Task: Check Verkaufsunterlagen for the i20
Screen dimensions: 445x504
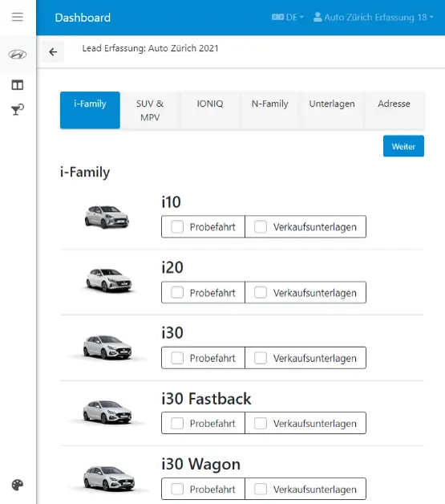Action: point(261,292)
